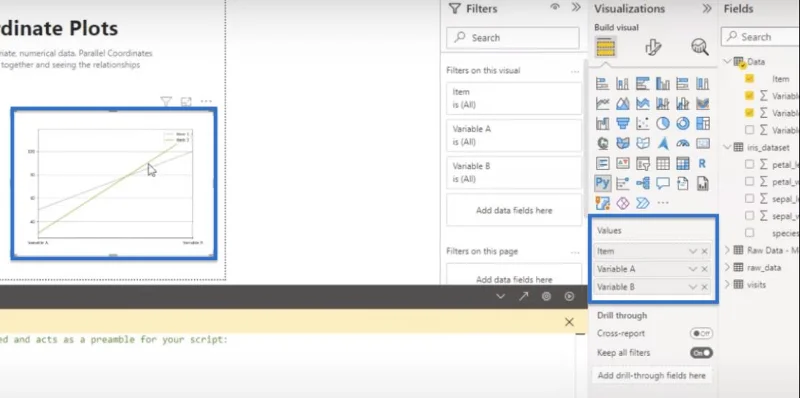
Task: Select the KPI visual icon
Action: (622, 163)
